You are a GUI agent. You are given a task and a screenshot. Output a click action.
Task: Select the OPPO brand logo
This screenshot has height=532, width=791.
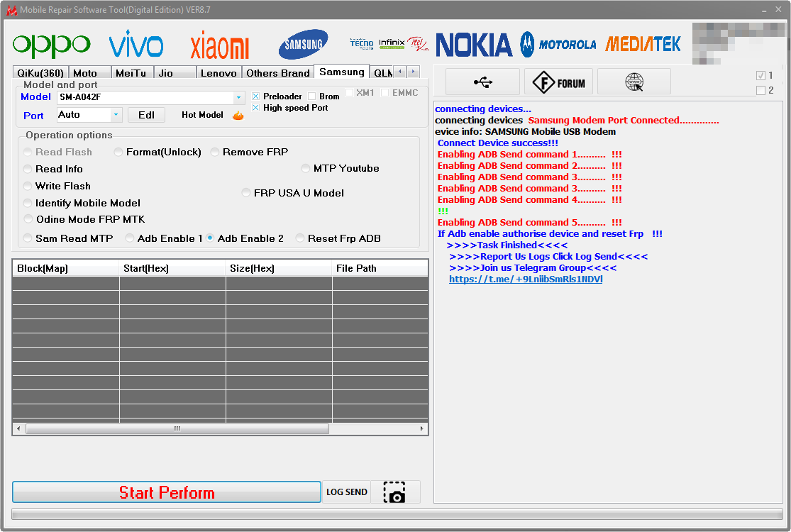(x=52, y=45)
